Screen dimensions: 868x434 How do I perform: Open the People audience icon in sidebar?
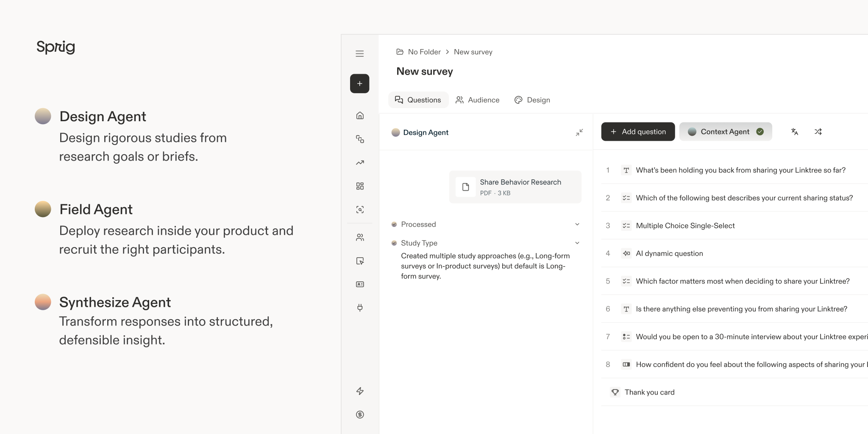click(359, 237)
